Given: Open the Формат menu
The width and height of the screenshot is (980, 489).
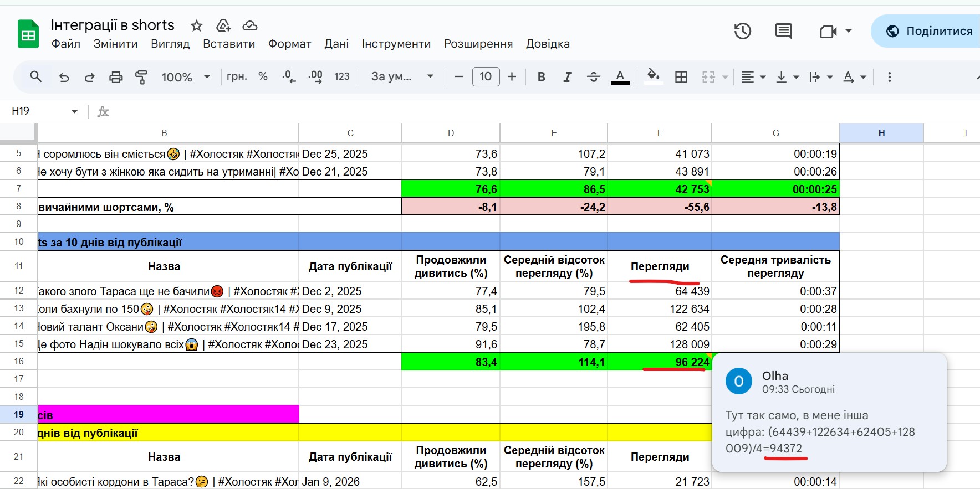Looking at the screenshot, I should (289, 44).
